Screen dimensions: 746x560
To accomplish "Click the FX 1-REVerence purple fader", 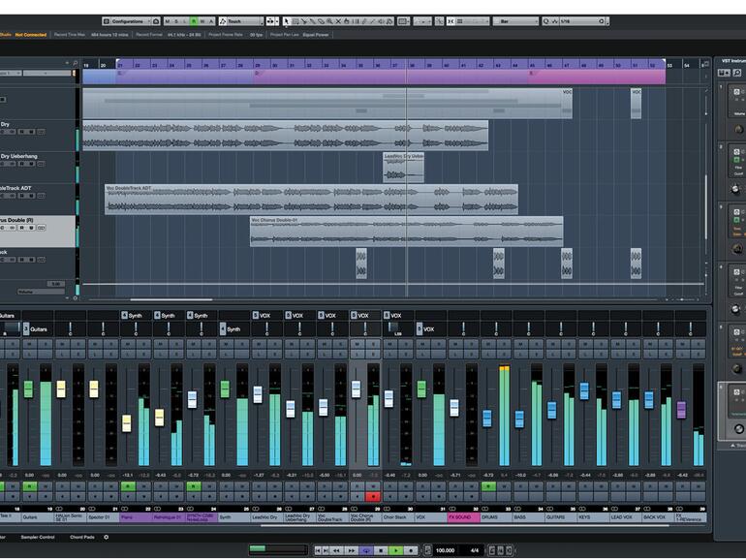I will click(681, 410).
